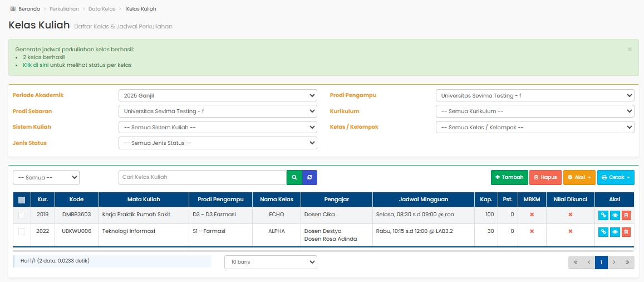Open the orange Aksi dropdown menu
This screenshot has width=644, height=282.
[x=579, y=177]
